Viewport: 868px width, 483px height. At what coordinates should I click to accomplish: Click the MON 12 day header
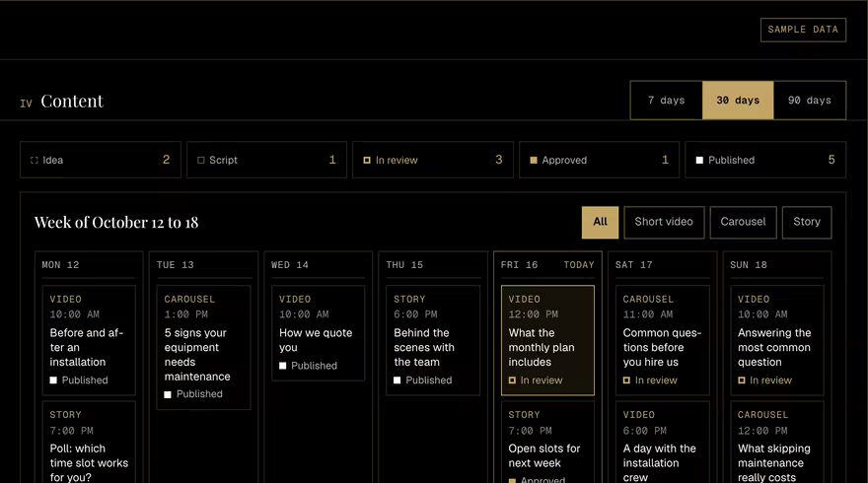(60, 265)
